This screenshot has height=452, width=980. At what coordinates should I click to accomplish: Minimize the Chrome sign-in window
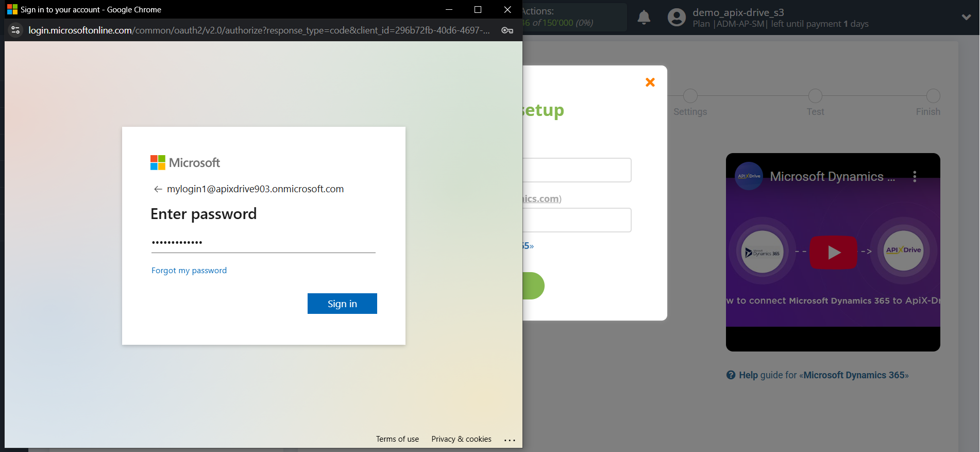pos(449,9)
